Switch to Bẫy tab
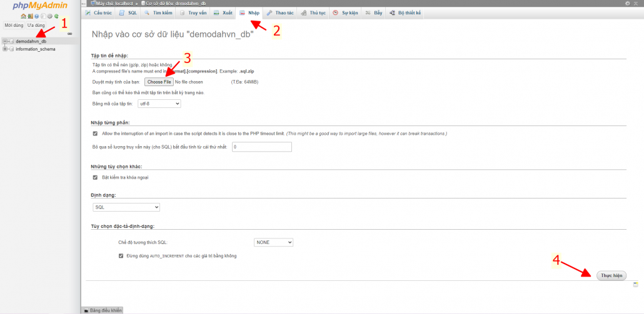The width and height of the screenshot is (644, 314). [374, 12]
